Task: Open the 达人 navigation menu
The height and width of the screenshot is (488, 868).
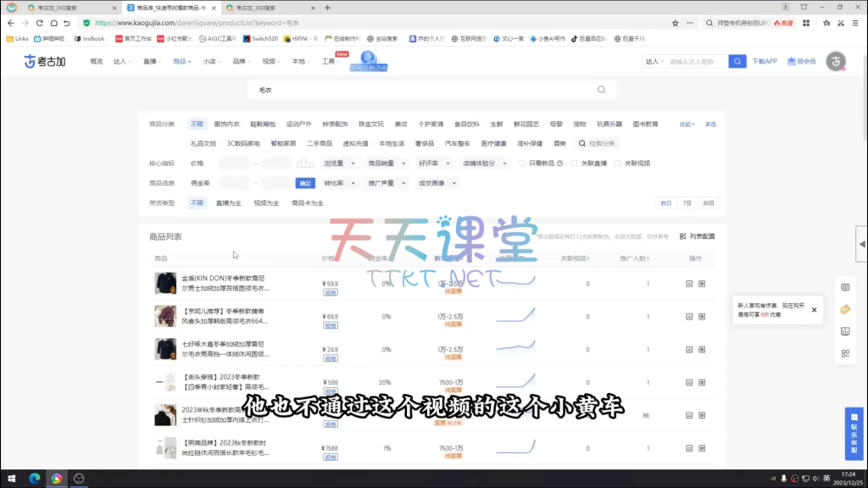Action: pyautogui.click(x=123, y=62)
